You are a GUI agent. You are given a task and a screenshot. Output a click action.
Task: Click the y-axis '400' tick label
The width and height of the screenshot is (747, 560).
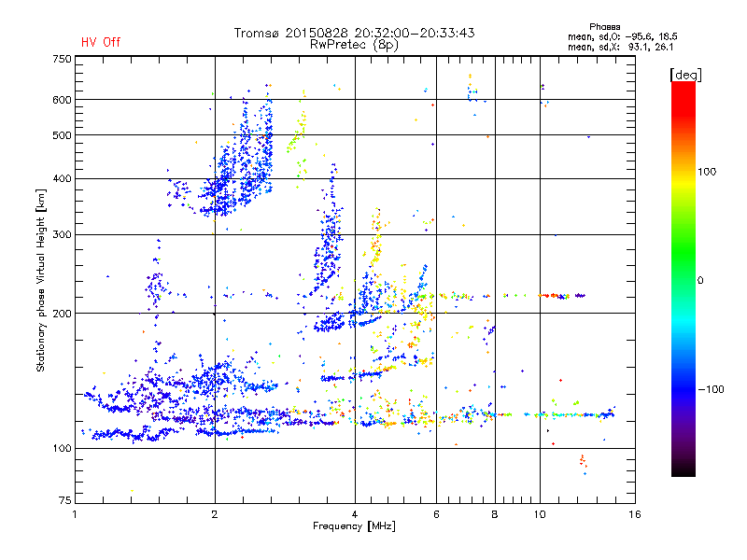click(62, 179)
